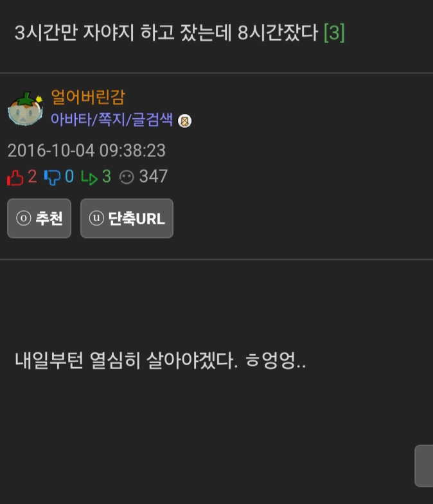This screenshot has height=504, width=433.
Task: Click the red thumbs-up icon
Action: (x=15, y=177)
